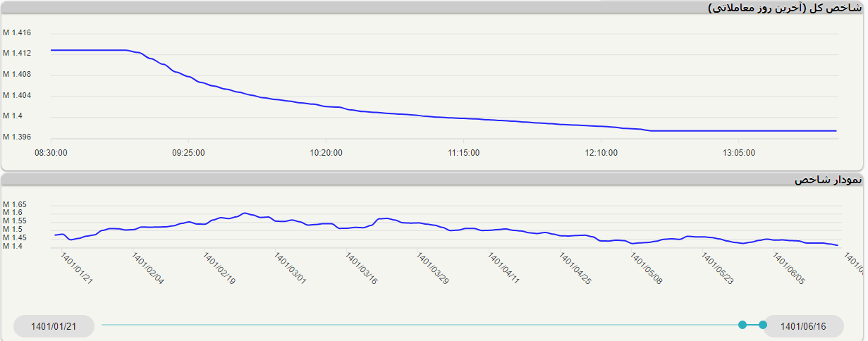Click the 1401/03/16 date axis label
Screen dimensions: 868x341
click(x=361, y=269)
